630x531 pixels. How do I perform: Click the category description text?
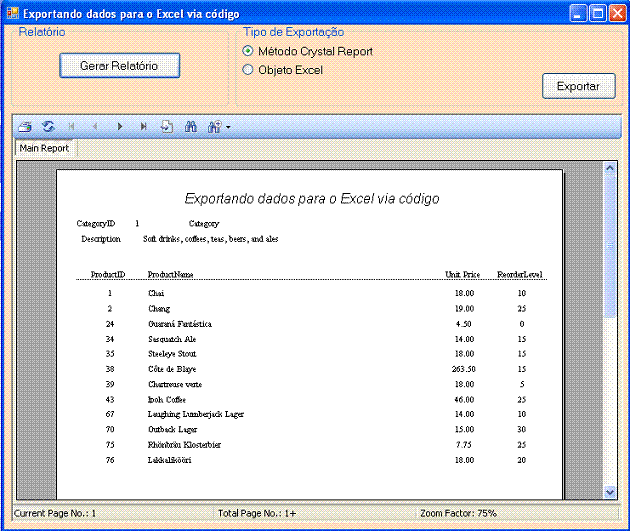(211, 239)
